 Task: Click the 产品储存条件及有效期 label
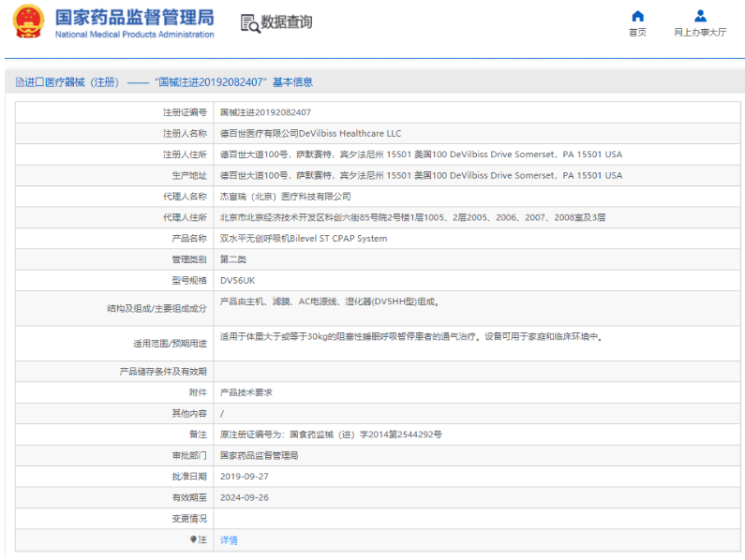(163, 372)
